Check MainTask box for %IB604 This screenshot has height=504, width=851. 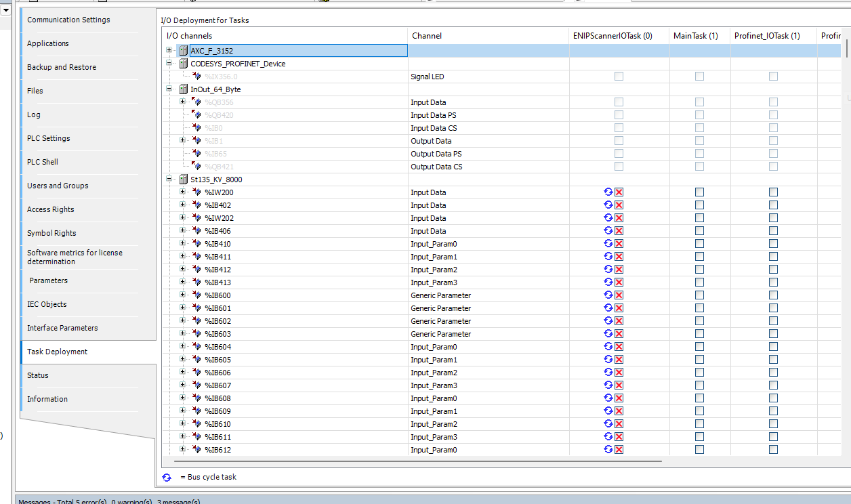[x=699, y=347]
